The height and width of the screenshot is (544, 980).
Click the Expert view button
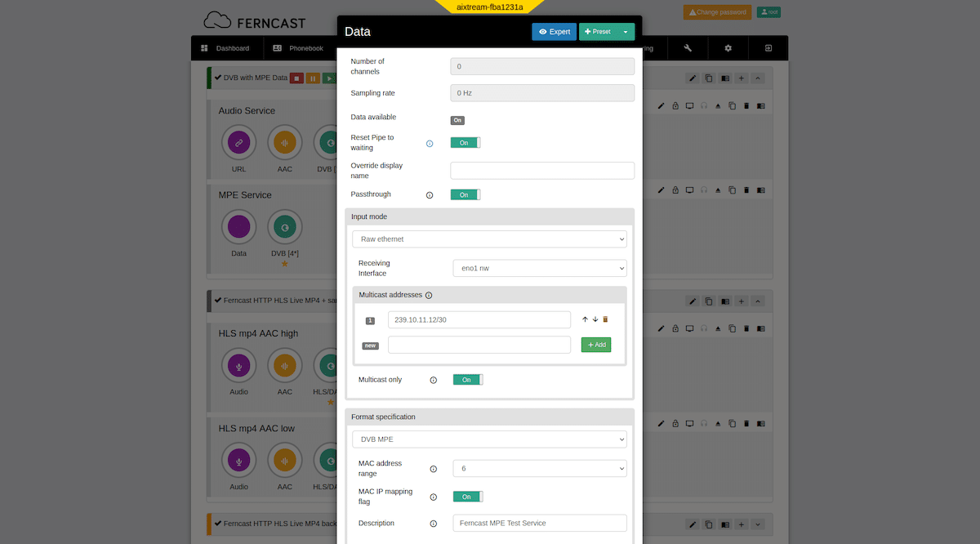tap(554, 32)
